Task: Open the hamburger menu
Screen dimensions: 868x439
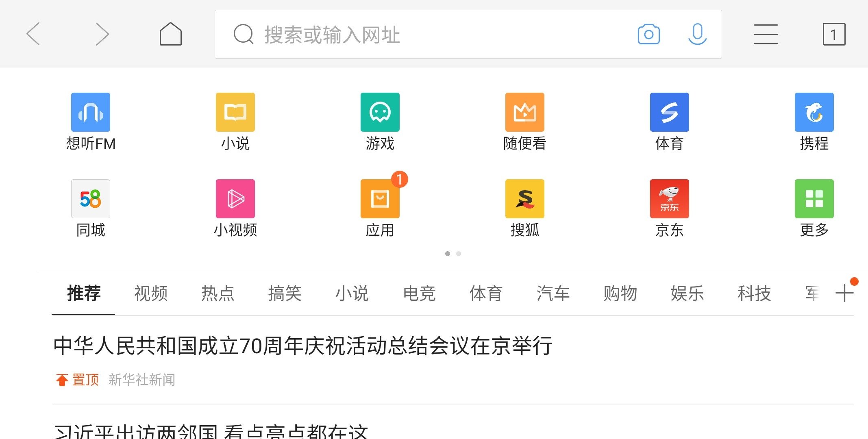Action: 766,34
